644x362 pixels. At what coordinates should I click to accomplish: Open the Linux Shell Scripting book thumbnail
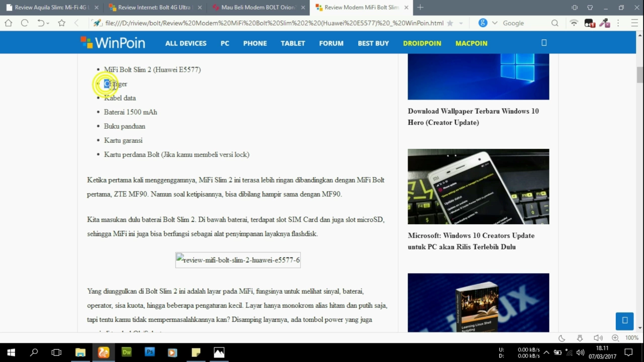point(478,303)
